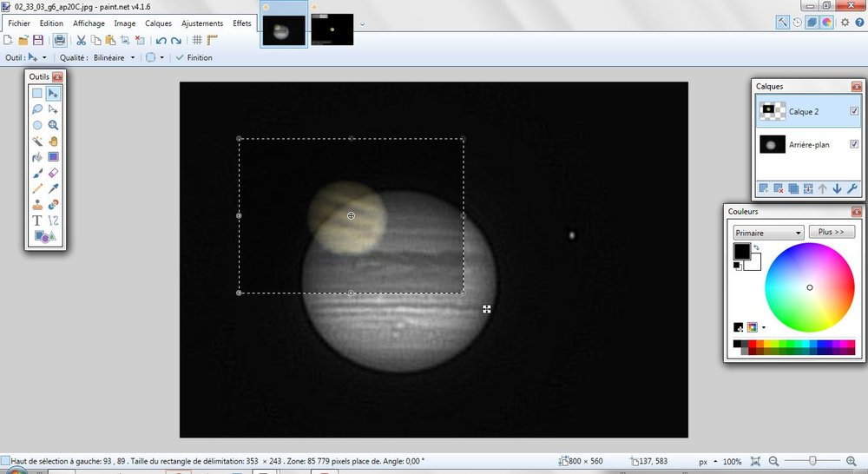Select the Paintbrush tool
Viewport: 868px width, 474px height.
[37, 174]
